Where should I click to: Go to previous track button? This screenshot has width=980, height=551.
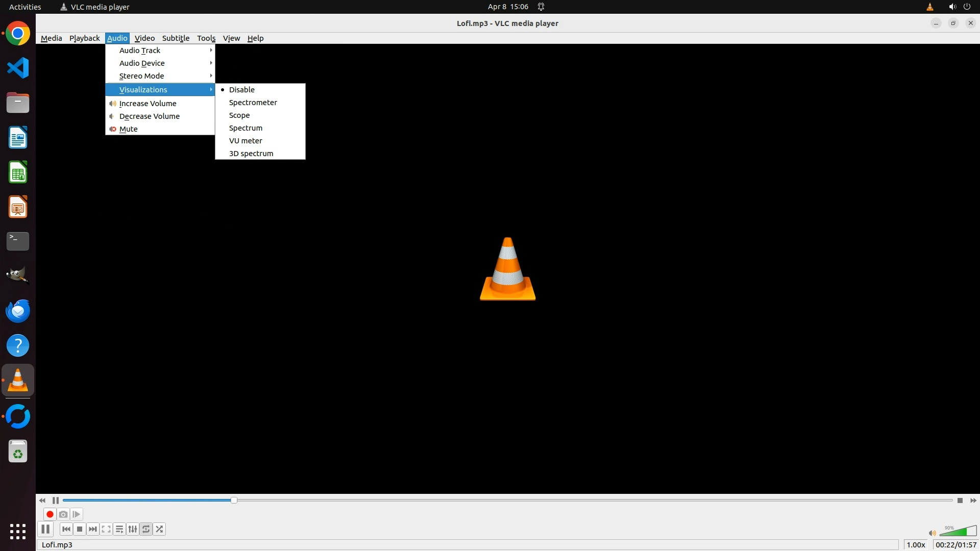tap(66, 529)
